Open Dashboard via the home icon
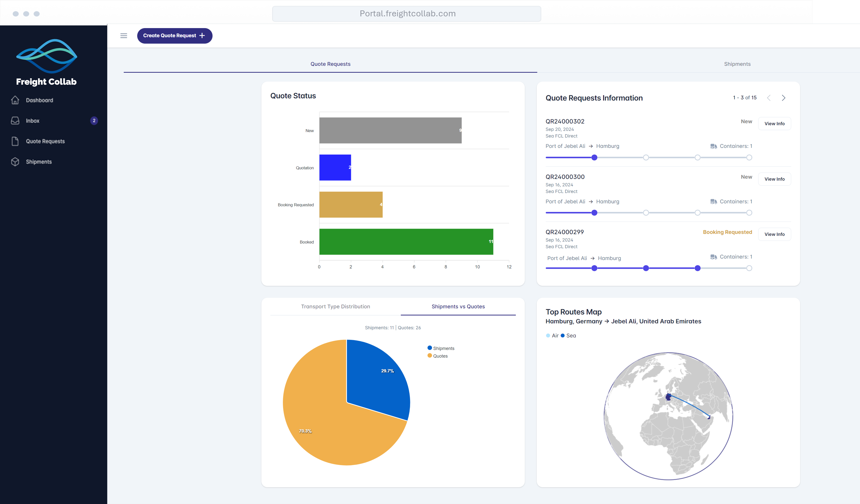Viewport: 860px width, 504px height. pos(15,100)
